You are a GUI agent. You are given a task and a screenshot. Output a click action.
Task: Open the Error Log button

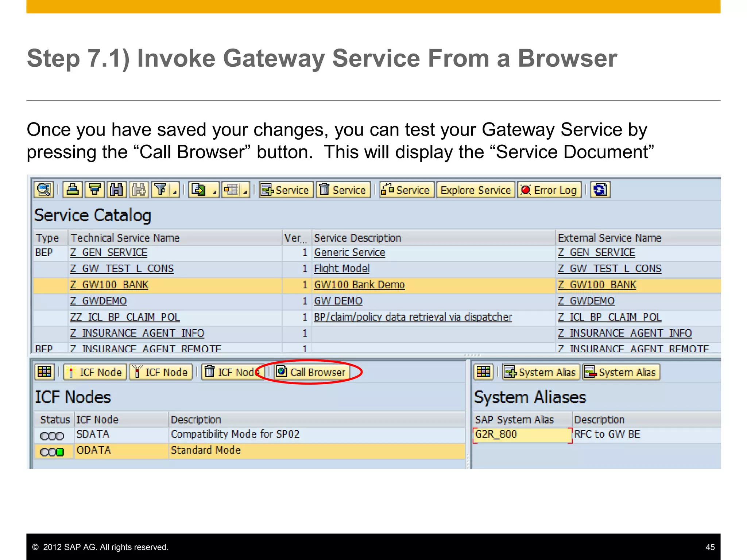pyautogui.click(x=549, y=190)
